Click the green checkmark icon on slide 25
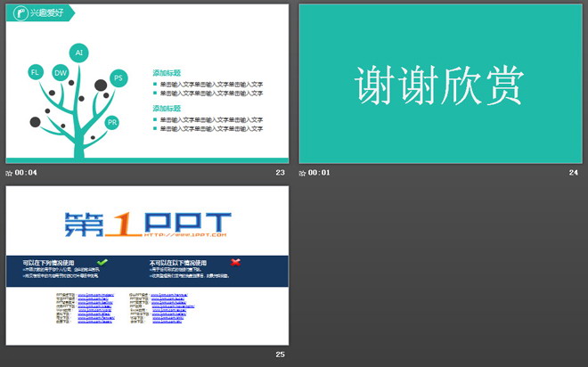Image resolution: width=588 pixels, height=367 pixels. (102, 262)
